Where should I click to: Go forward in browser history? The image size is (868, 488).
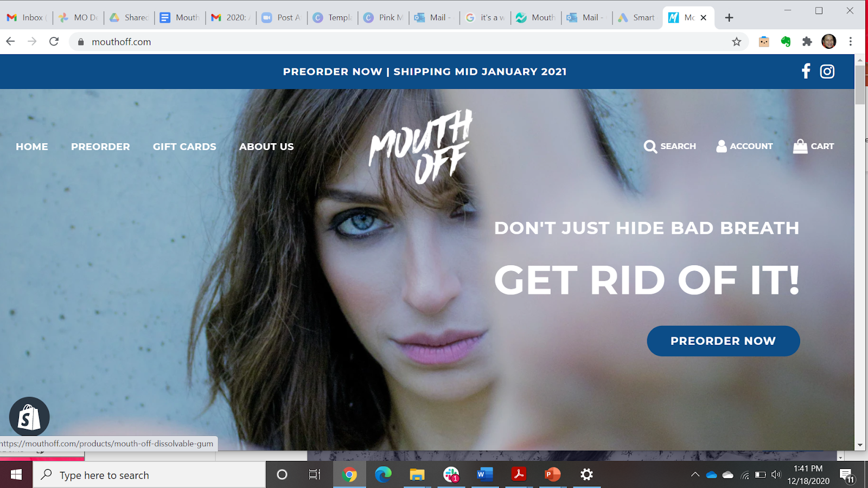click(32, 41)
